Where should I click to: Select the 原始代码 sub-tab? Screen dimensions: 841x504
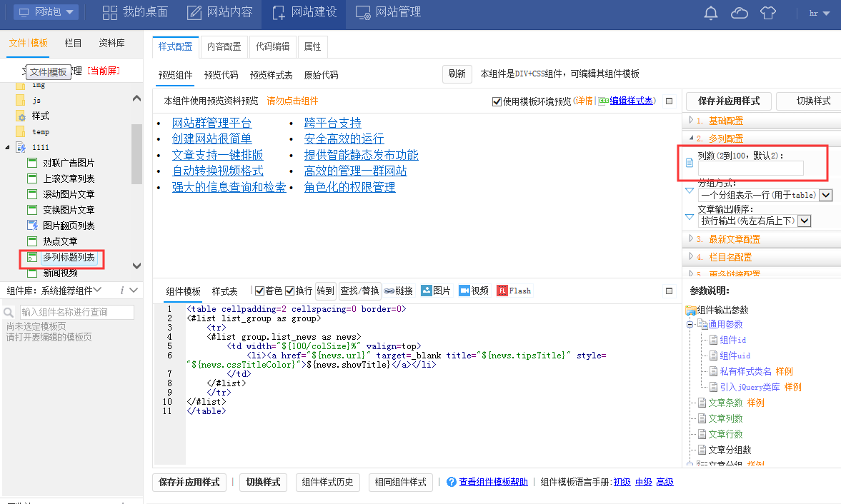tap(321, 76)
